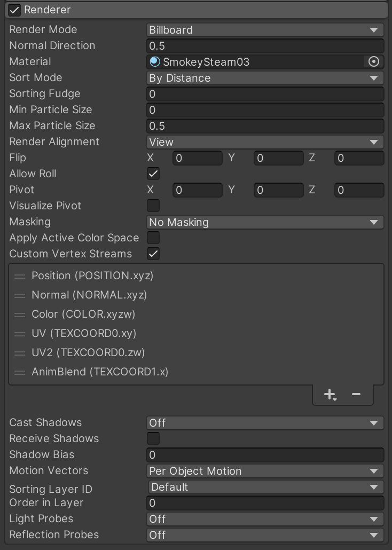Click the SmokeySteam03 material field

(256, 62)
